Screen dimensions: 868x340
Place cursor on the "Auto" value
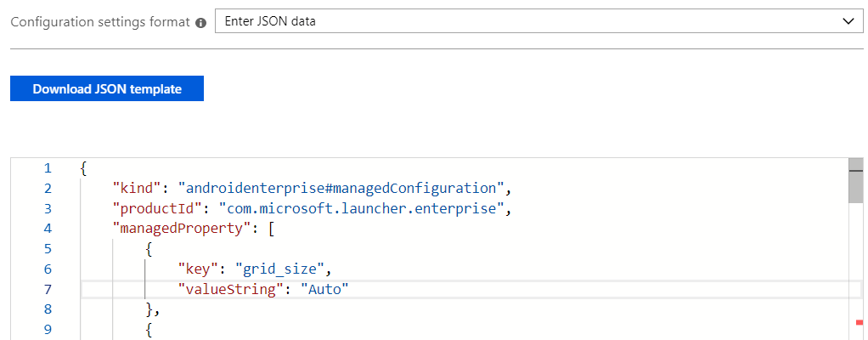(325, 290)
